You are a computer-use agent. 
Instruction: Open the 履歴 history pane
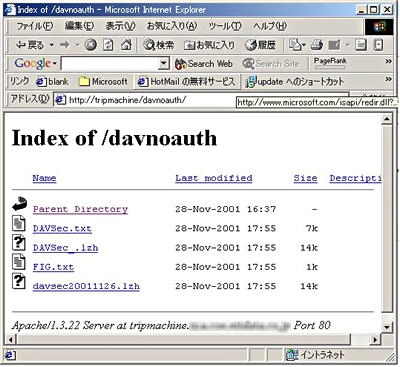click(x=261, y=45)
